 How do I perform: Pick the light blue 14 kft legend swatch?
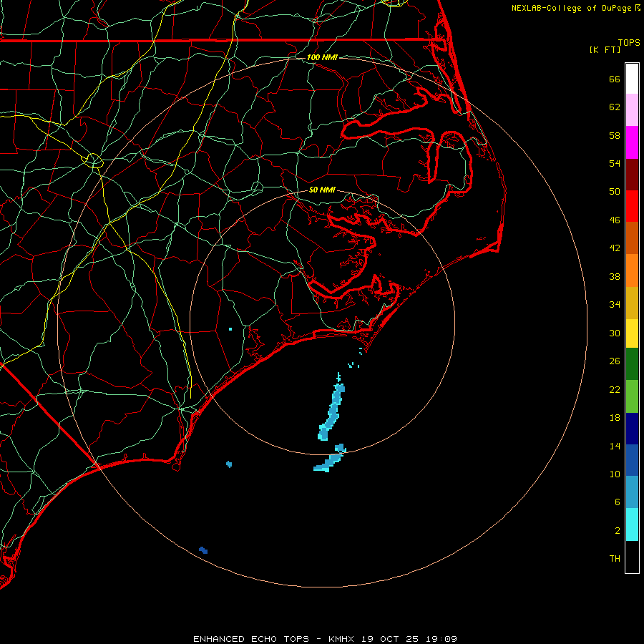click(x=632, y=492)
